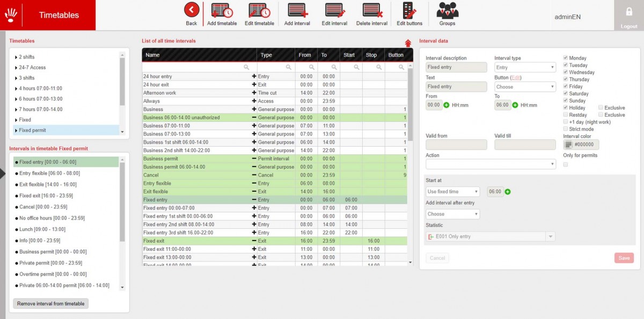Click the Interval color swatch
This screenshot has height=319, width=644.
click(569, 144)
